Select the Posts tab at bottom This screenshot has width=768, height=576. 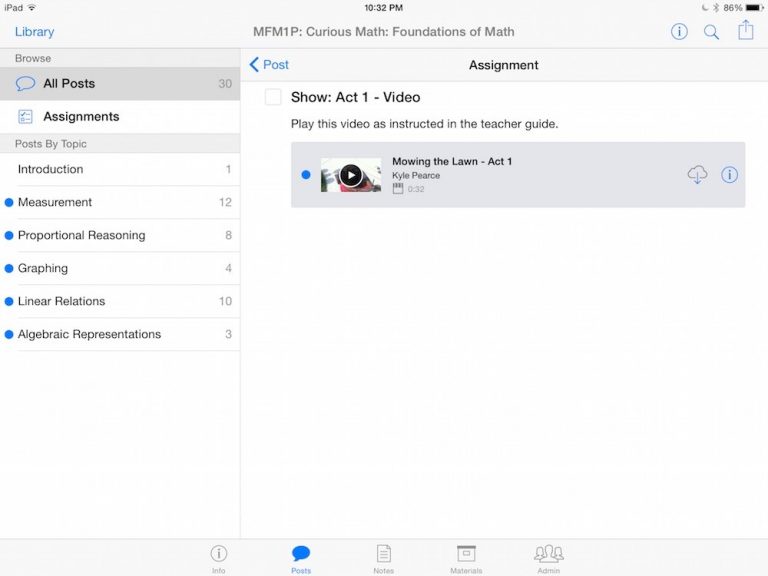coord(301,557)
